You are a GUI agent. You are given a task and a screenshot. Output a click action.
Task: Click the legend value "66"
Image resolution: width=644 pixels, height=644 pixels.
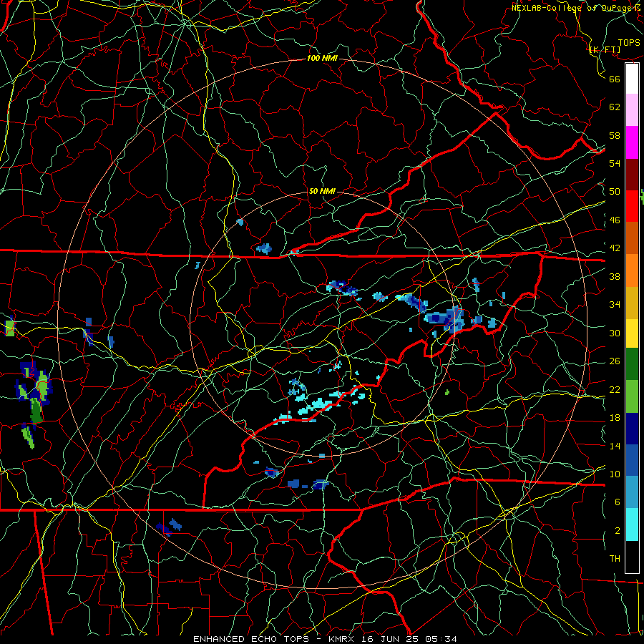click(x=615, y=79)
